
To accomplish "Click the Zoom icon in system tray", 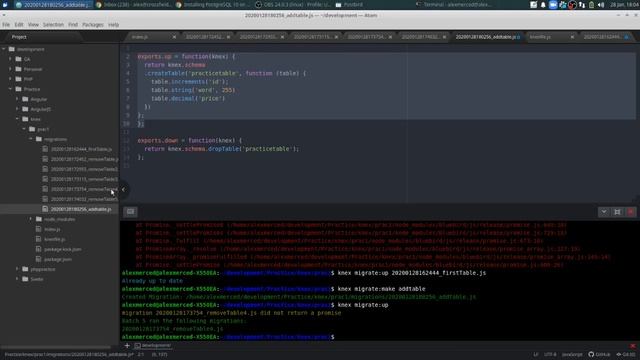I will click(x=553, y=4).
